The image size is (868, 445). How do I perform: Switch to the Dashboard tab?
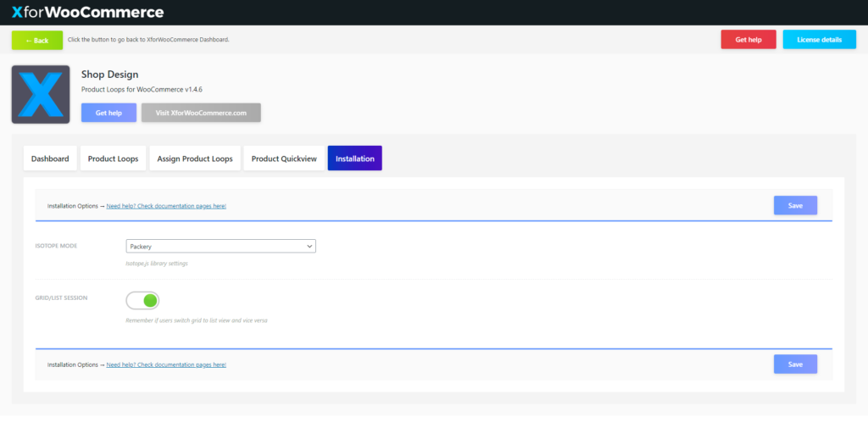tap(50, 159)
